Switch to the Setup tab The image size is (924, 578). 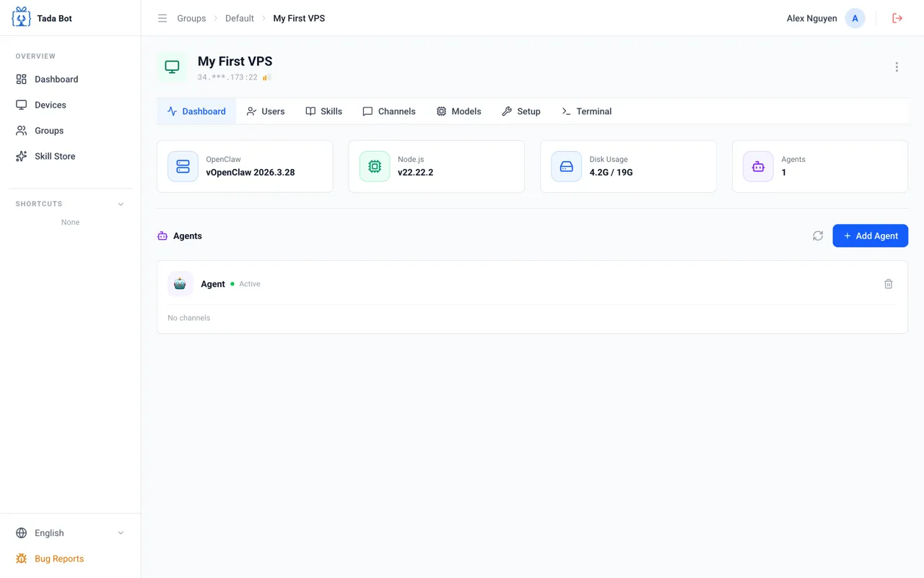[521, 111]
